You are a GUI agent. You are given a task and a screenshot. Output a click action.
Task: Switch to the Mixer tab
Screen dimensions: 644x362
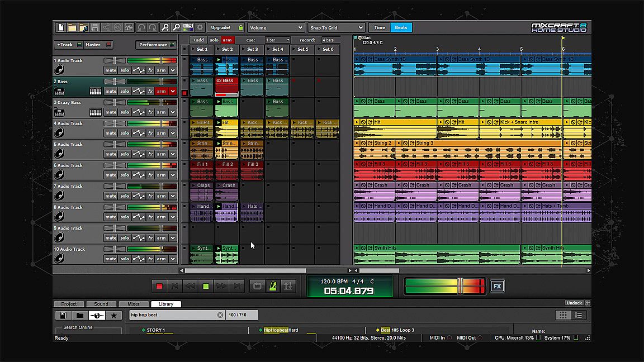[134, 304]
